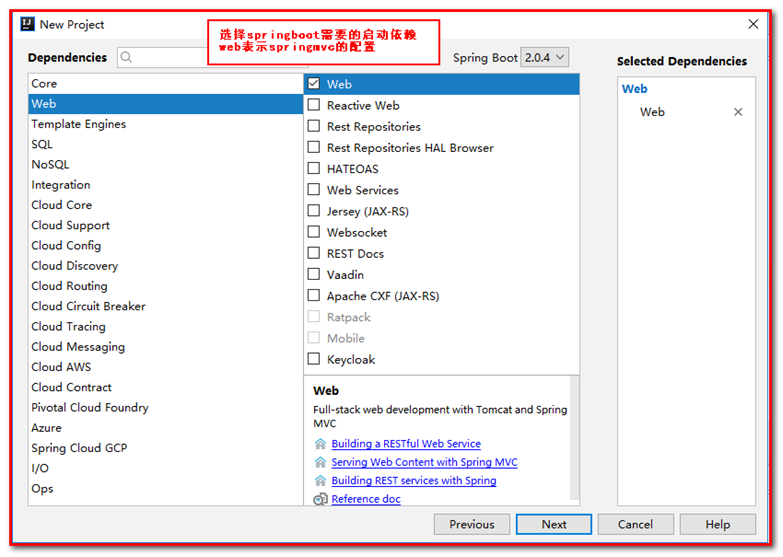Check the Keycloak checkbox
Image resolution: width=783 pixels, height=557 pixels.
(x=314, y=359)
